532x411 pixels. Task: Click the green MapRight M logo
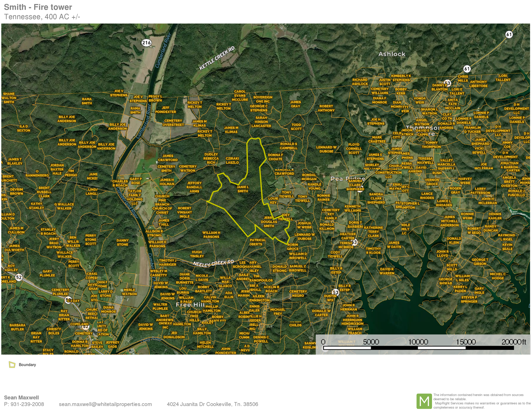424,401
